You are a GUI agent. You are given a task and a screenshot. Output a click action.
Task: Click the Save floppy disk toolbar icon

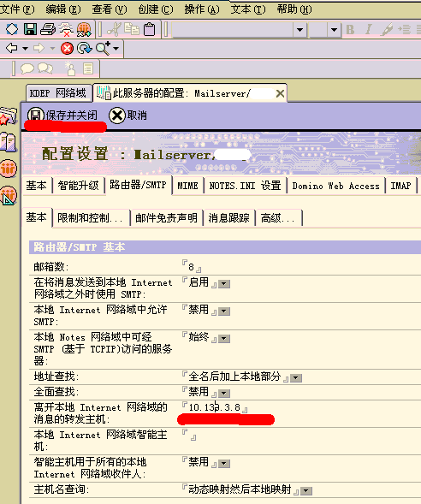[30, 29]
